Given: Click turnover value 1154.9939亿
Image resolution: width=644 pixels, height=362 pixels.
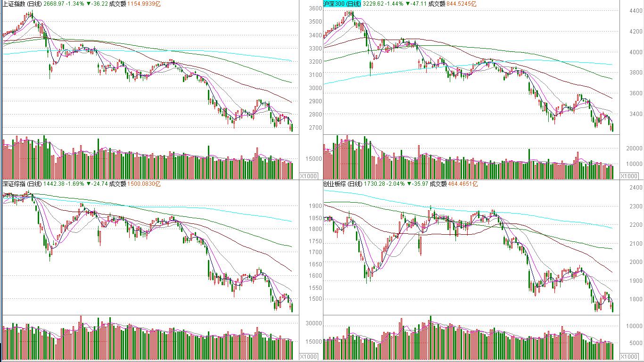Looking at the screenshot, I should (144, 4).
